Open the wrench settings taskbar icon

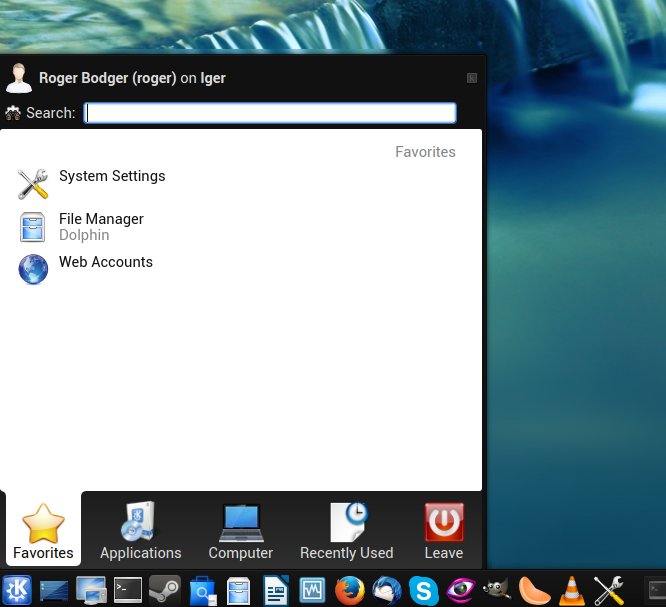(x=609, y=590)
